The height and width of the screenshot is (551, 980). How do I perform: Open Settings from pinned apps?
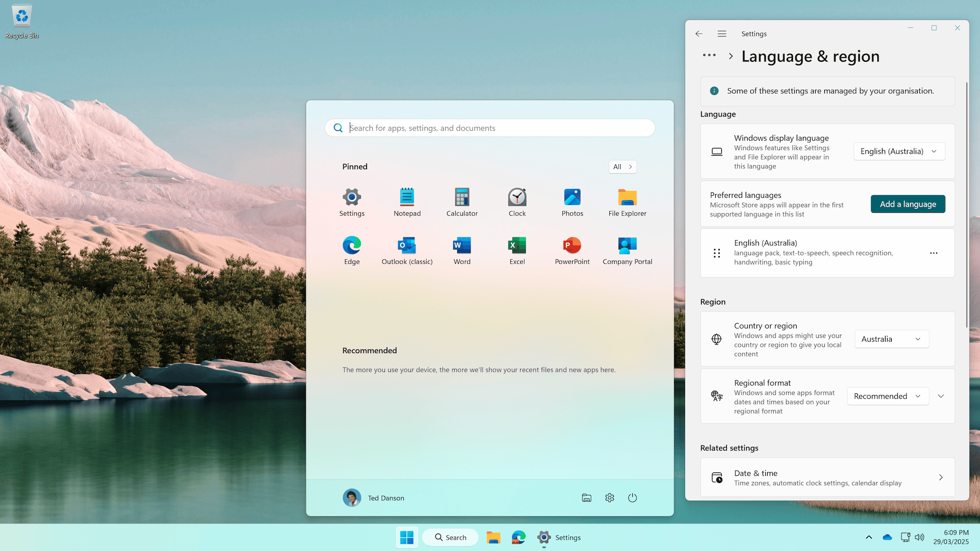coord(352,203)
